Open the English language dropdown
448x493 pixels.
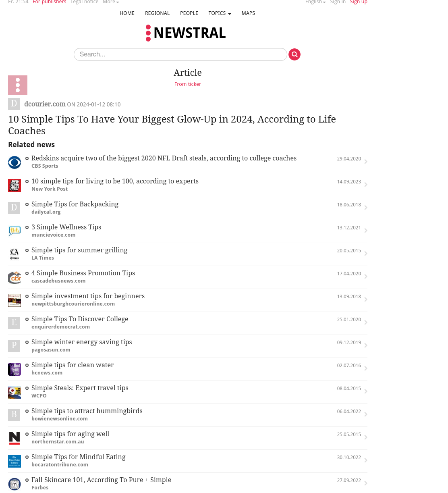point(315,2)
